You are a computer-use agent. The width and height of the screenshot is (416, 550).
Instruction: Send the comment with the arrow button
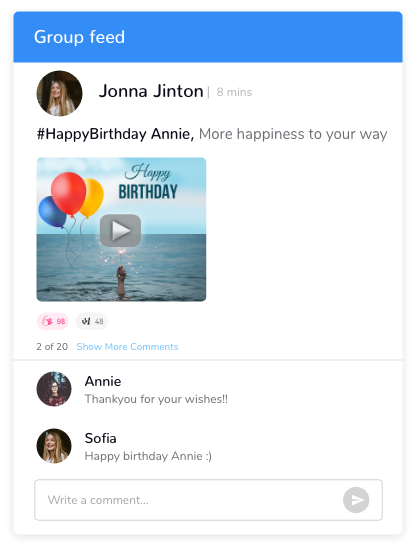[x=356, y=500]
